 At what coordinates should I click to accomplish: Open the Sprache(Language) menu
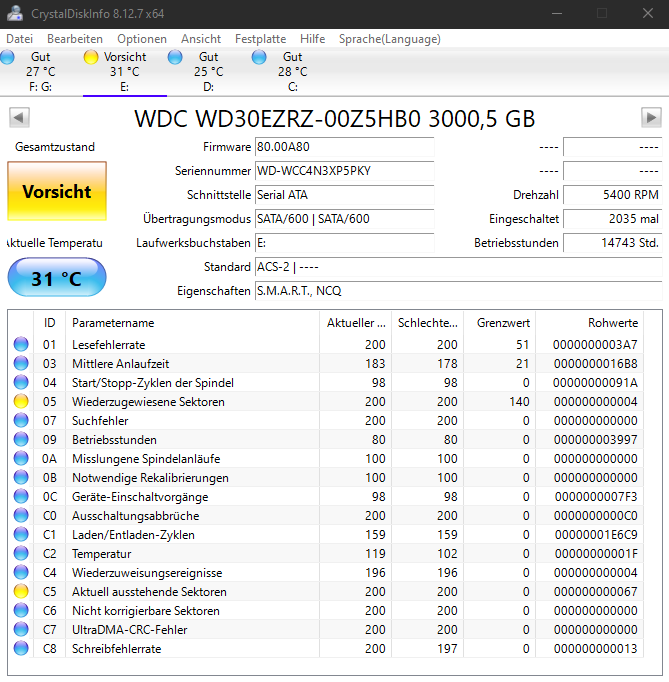[390, 39]
